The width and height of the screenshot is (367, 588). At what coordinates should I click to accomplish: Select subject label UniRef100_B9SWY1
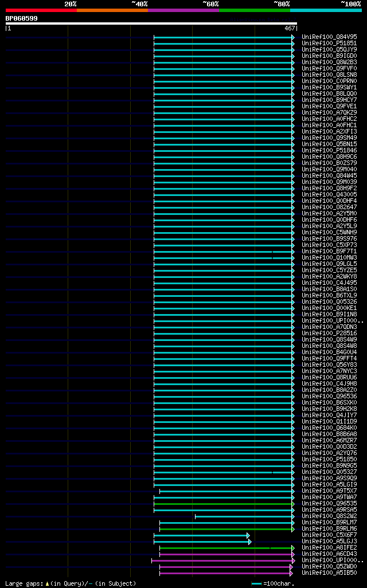click(330, 87)
